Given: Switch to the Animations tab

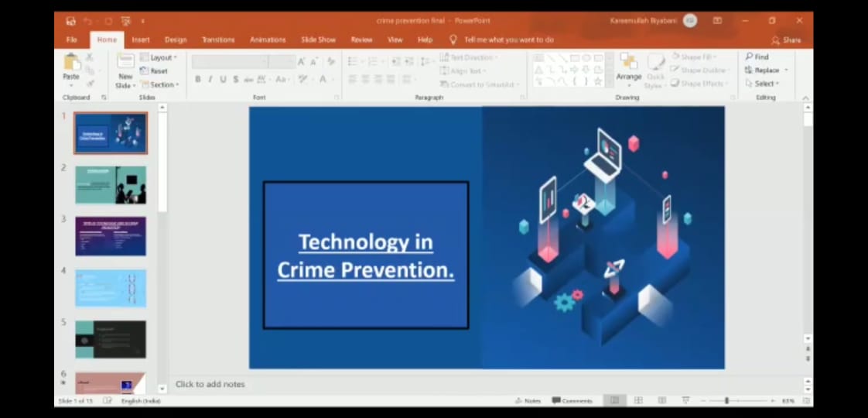Looking at the screenshot, I should tap(267, 39).
